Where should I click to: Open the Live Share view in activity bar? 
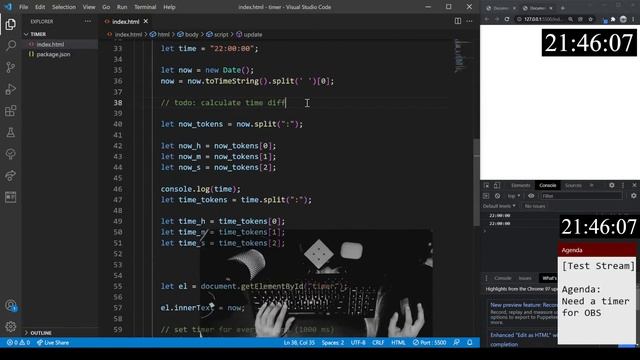[x=11, y=176]
